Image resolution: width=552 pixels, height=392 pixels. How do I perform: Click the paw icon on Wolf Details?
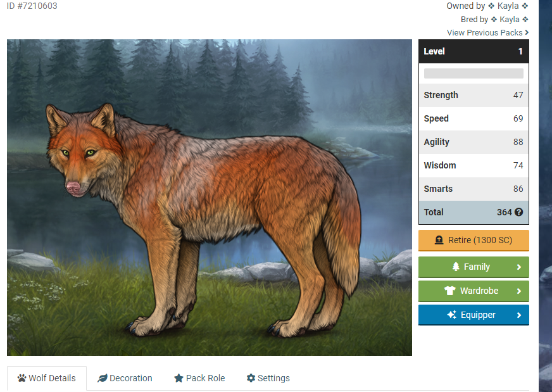[x=22, y=378]
